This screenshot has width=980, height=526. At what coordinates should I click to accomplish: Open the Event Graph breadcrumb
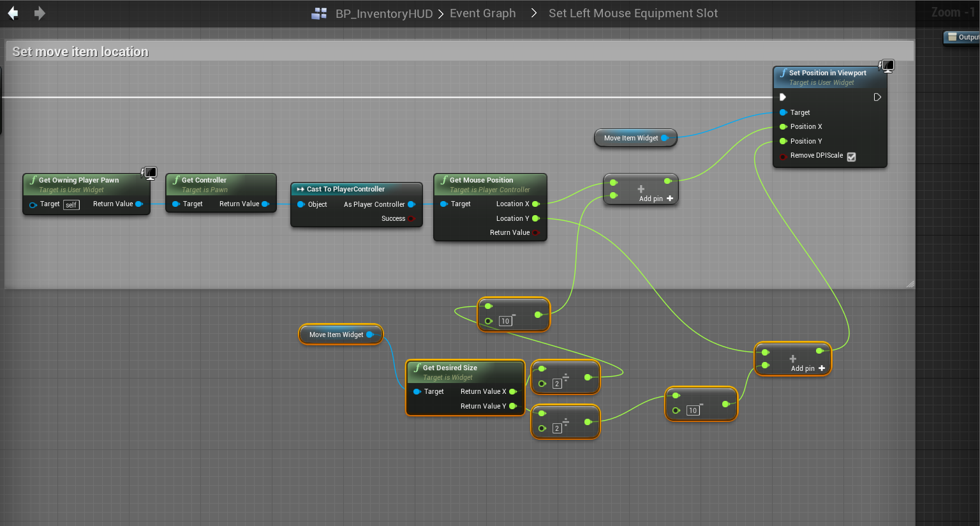[x=482, y=13]
